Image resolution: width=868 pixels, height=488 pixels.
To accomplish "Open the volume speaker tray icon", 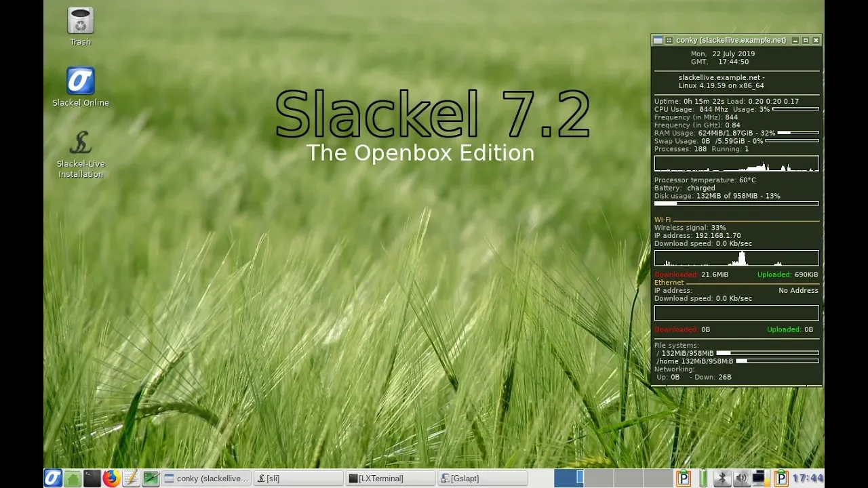I will point(741,479).
